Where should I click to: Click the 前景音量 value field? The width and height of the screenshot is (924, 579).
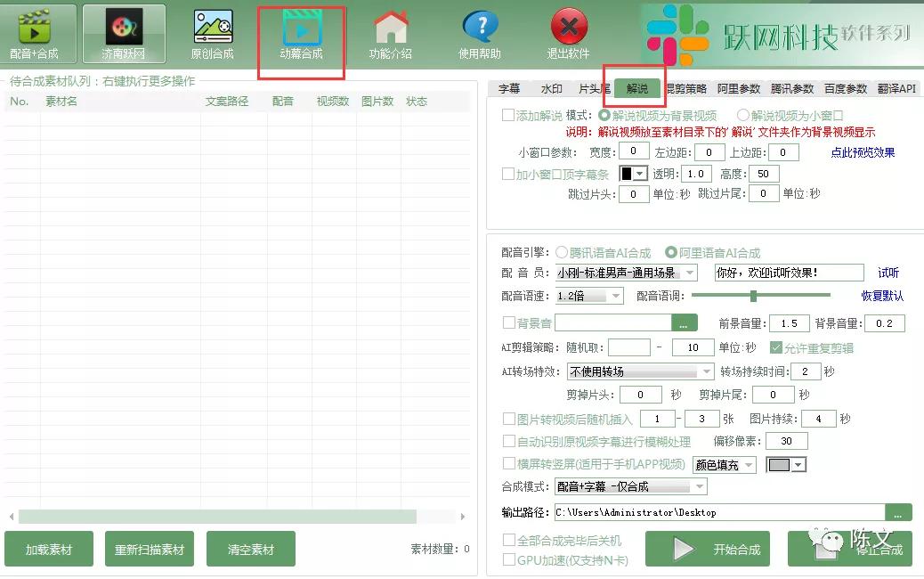pyautogui.click(x=789, y=323)
